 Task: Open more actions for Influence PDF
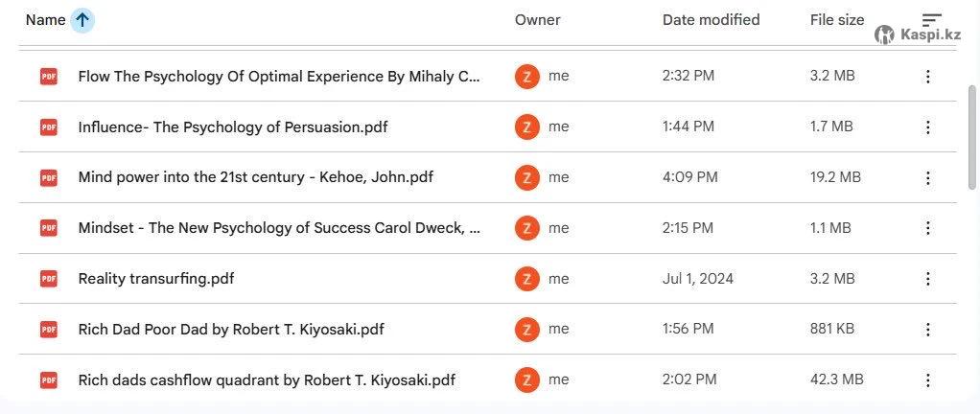[x=927, y=127]
